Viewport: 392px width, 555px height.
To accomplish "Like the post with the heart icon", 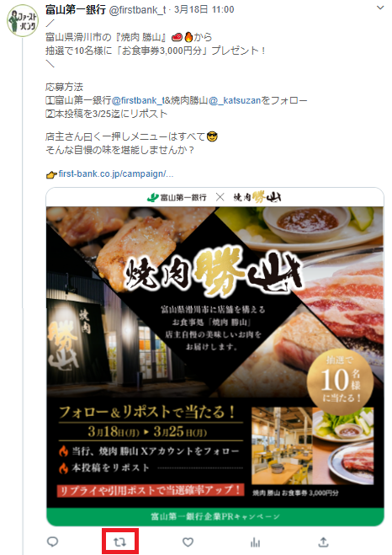I will pos(188,542).
